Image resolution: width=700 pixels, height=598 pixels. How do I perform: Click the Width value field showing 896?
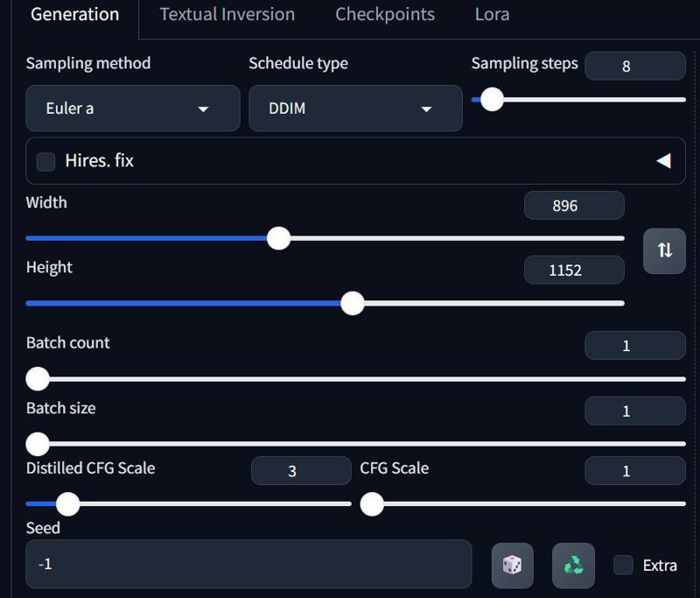point(574,206)
